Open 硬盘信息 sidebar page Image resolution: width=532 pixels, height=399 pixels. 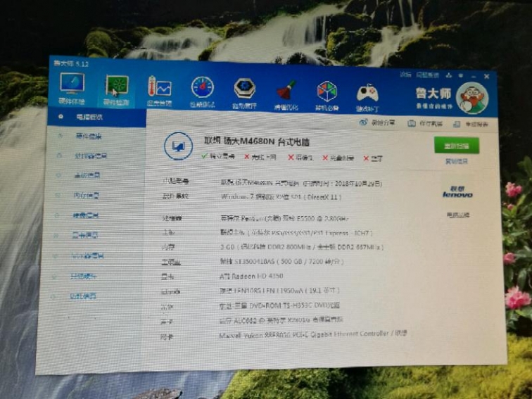point(86,215)
